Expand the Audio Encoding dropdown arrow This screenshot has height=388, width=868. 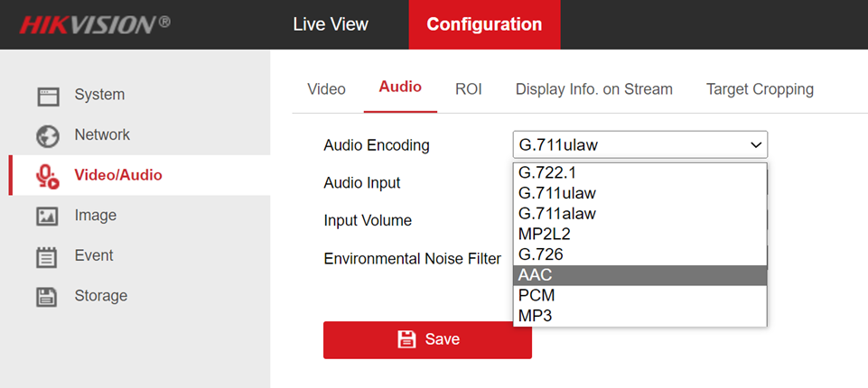coord(755,144)
